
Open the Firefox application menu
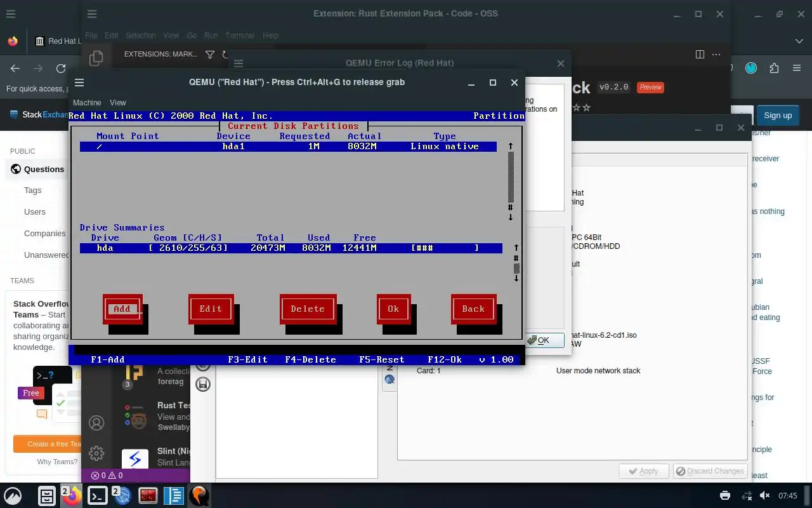[797, 68]
